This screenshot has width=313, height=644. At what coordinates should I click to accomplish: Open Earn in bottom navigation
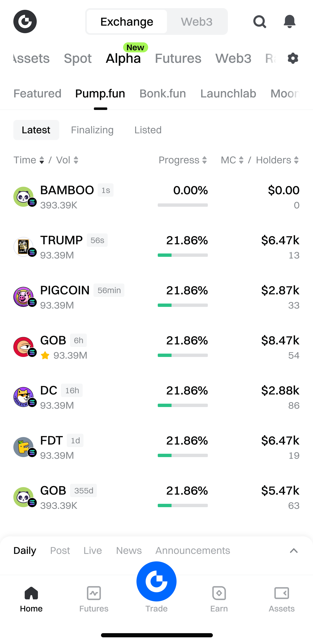(x=219, y=599)
